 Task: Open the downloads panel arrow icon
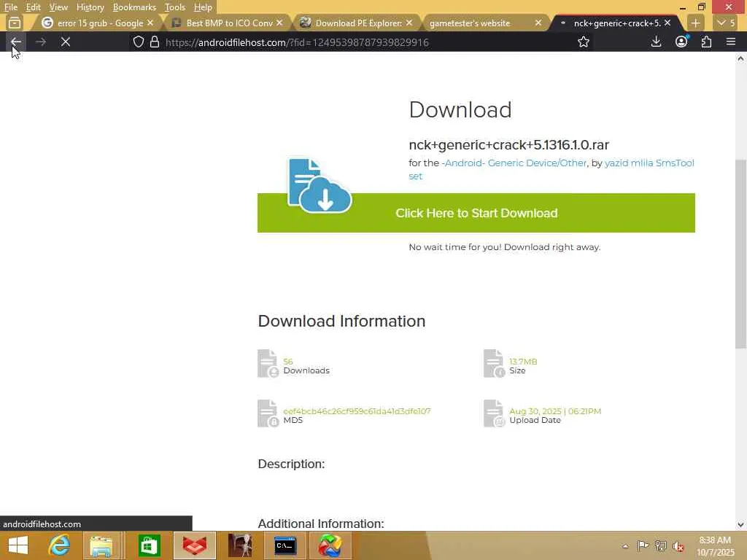click(656, 42)
